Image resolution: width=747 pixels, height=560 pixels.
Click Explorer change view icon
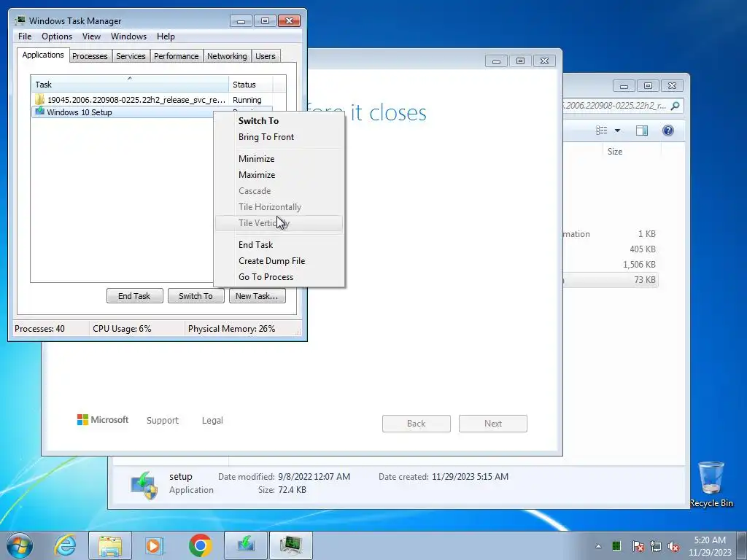(x=602, y=131)
